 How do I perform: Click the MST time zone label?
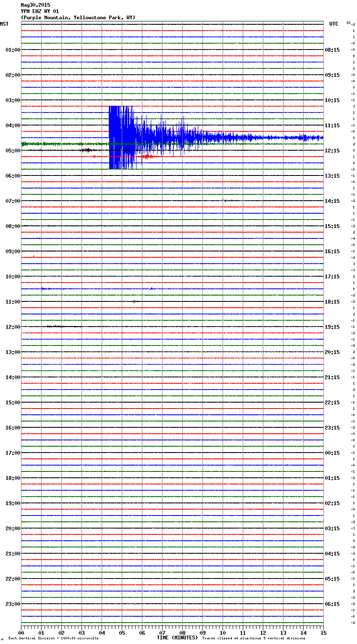click(x=4, y=24)
